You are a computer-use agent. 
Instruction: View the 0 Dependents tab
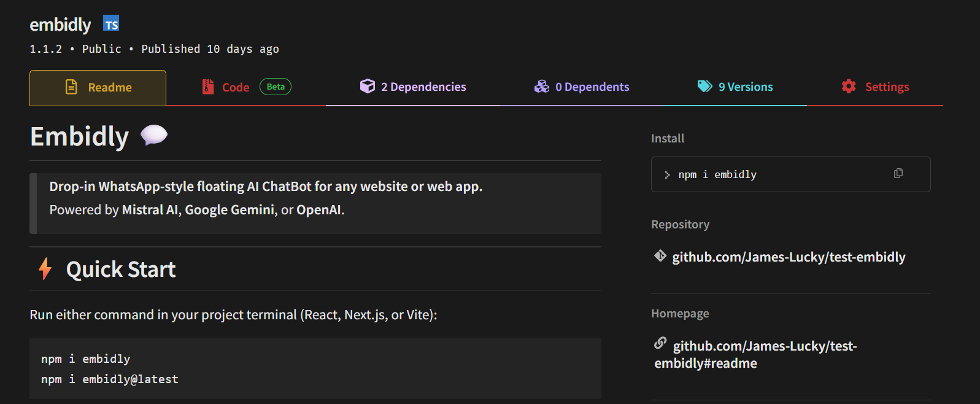[582, 88]
